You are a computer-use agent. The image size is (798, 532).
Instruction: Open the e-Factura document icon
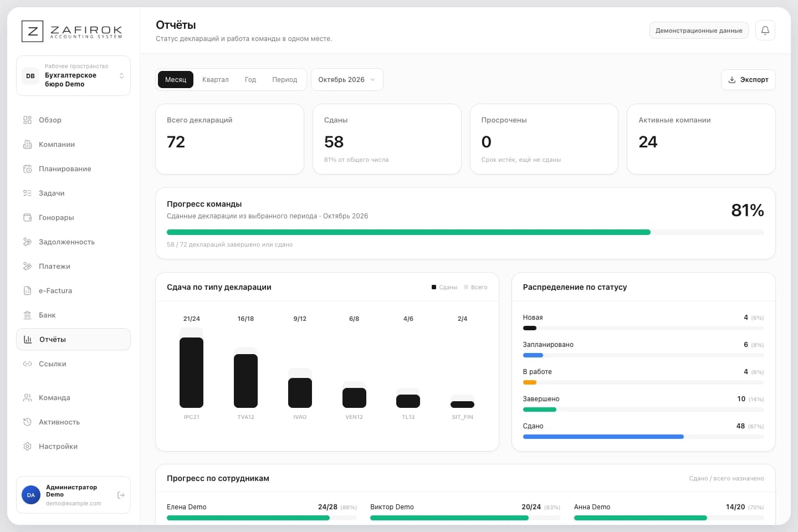pos(27,290)
